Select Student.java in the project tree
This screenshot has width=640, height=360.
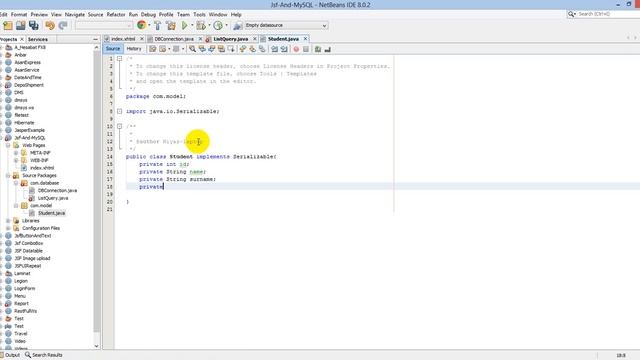(51, 213)
